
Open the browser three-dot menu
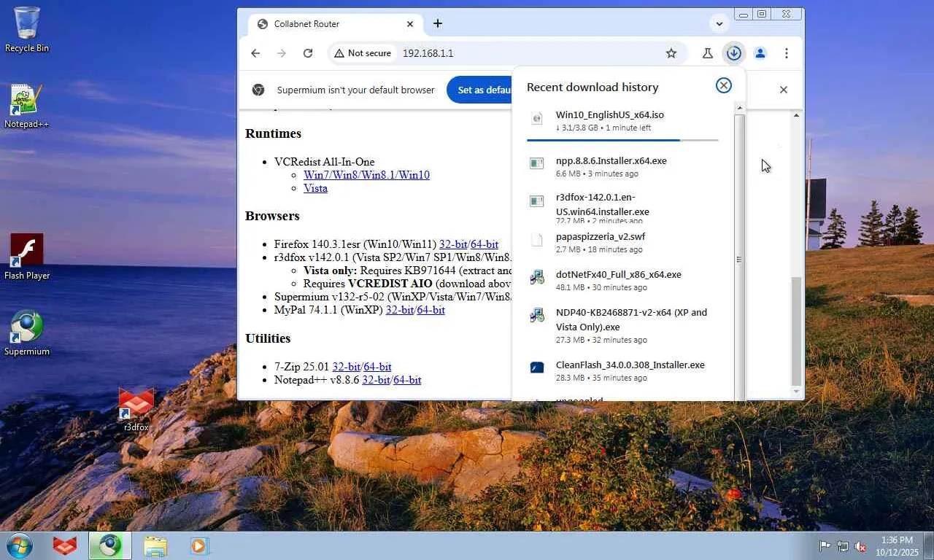[787, 53]
